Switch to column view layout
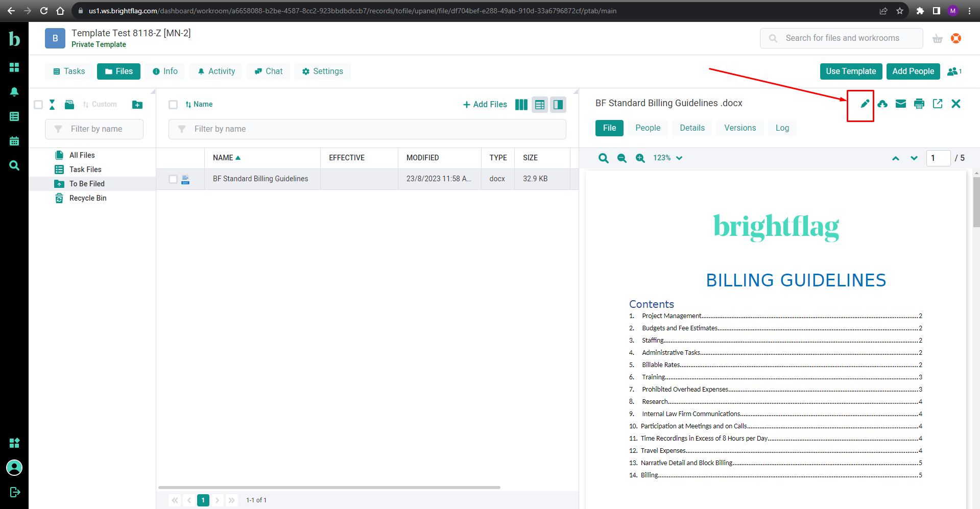980x509 pixels. click(x=521, y=105)
